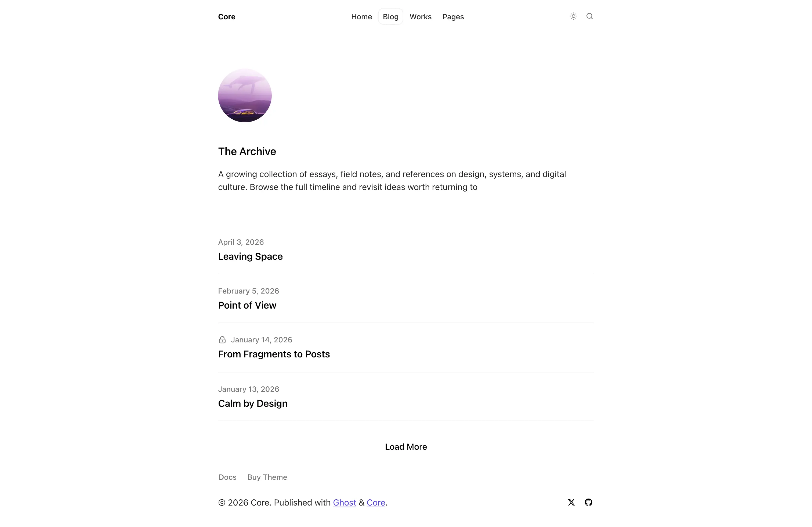Open the Buy Theme footer link

point(267,477)
